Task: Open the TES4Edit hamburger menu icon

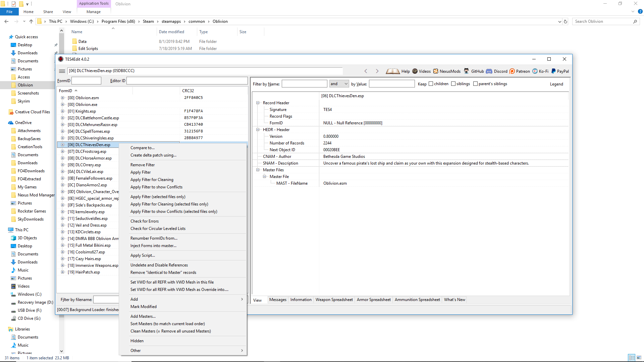Action: 62,71
